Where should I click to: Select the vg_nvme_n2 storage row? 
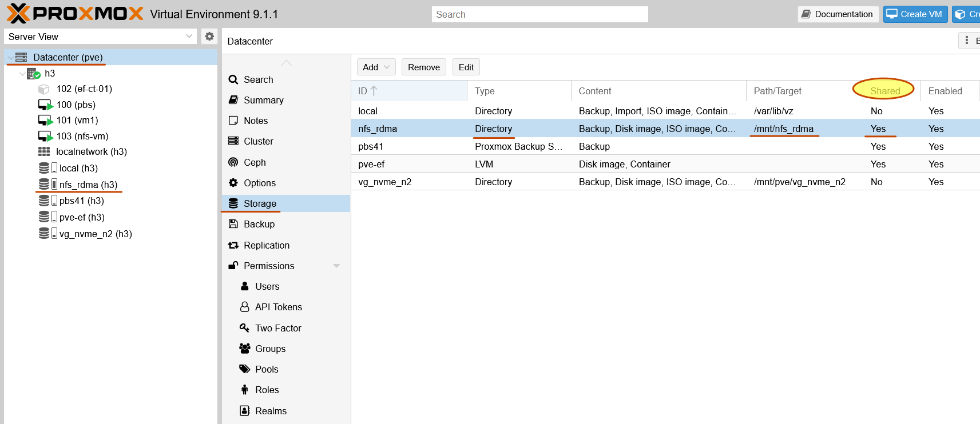click(x=665, y=182)
